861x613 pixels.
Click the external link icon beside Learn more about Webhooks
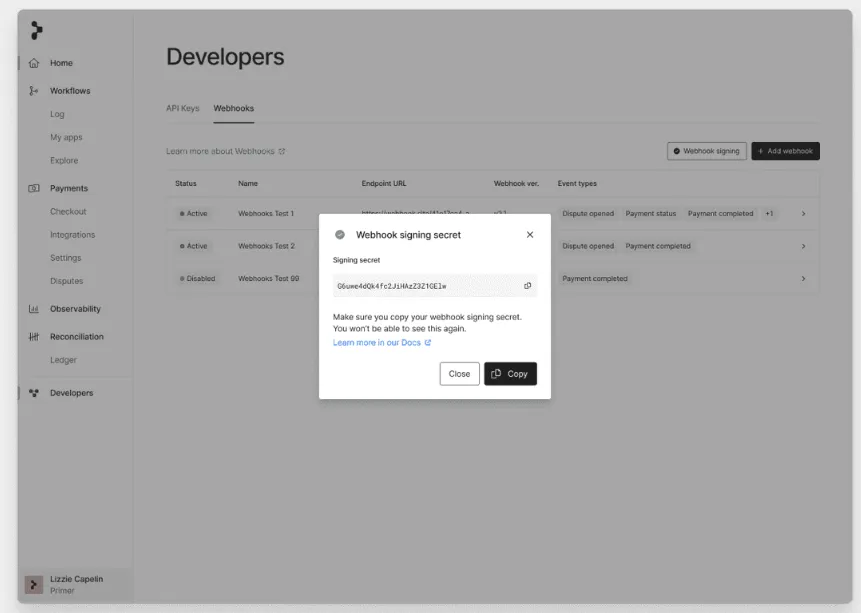click(x=282, y=151)
